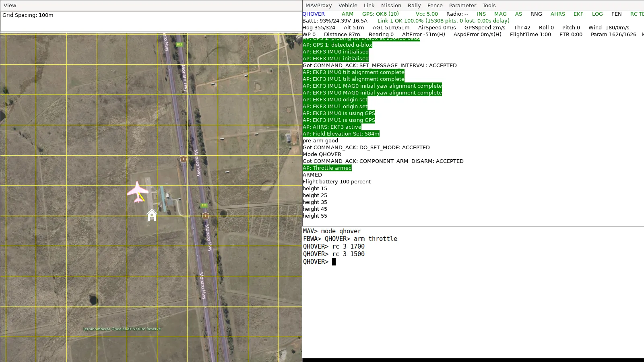Open the MAVProxy menu
This screenshot has height=362, width=644.
click(318, 5)
